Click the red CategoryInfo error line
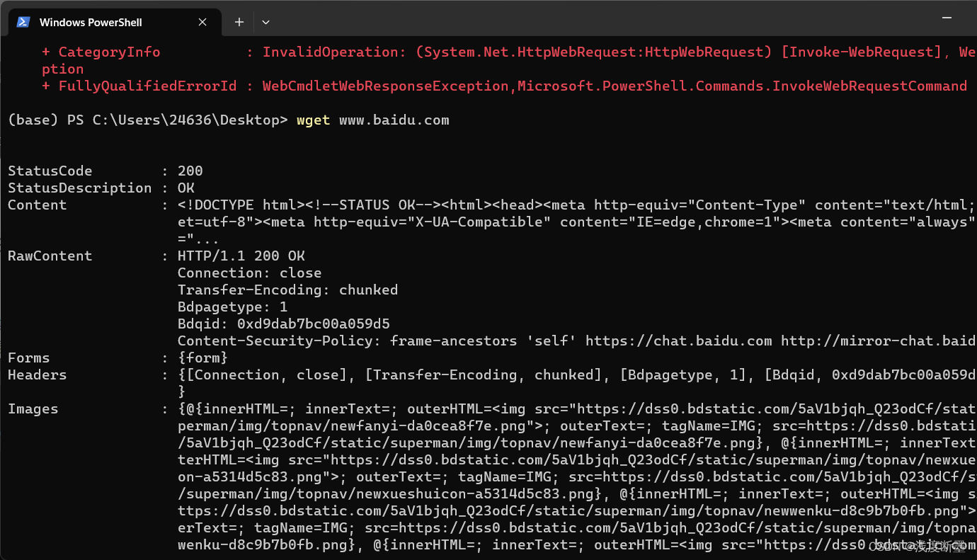Screen dimensions: 977x560 tap(509, 52)
